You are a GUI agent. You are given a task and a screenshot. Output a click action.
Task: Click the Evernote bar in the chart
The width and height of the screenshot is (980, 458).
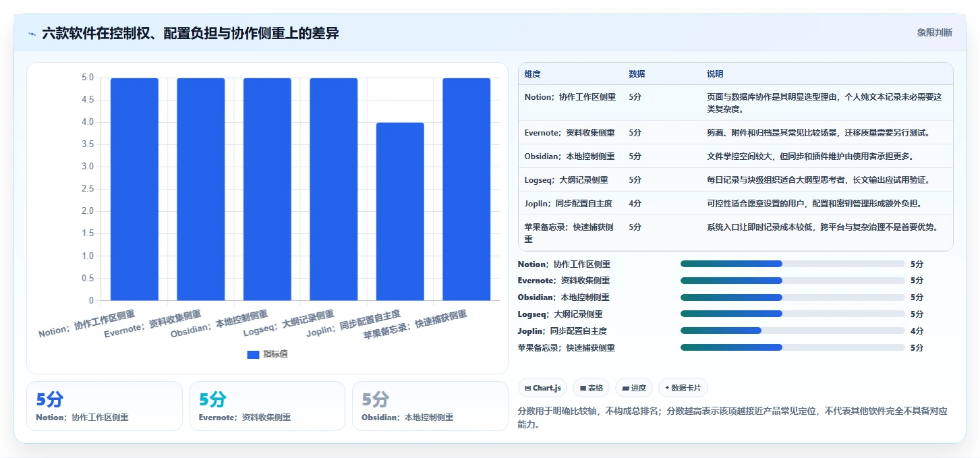click(200, 189)
